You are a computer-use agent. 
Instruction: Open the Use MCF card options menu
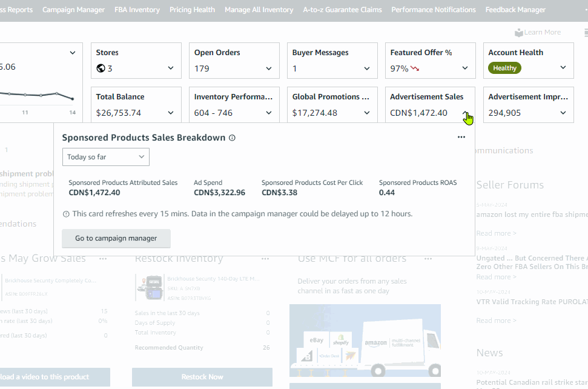[x=429, y=259]
